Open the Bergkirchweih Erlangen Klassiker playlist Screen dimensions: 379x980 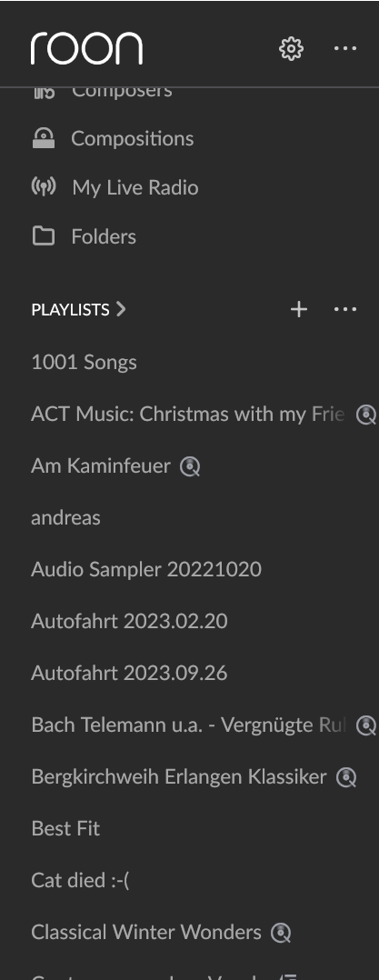pyautogui.click(x=178, y=777)
